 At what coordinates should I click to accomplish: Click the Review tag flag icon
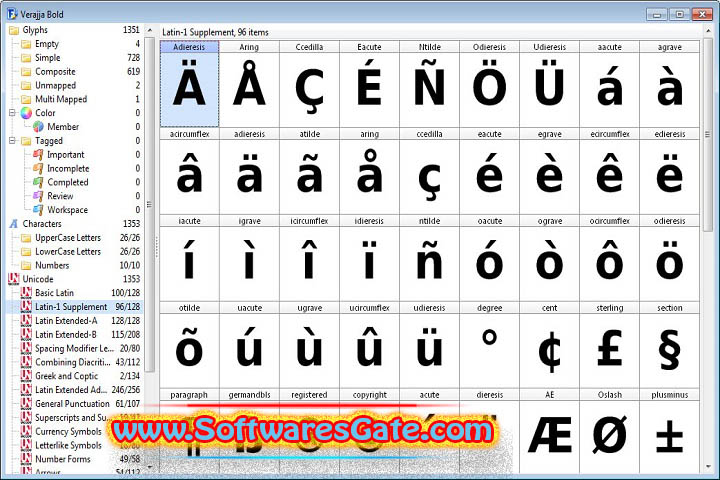(38, 196)
